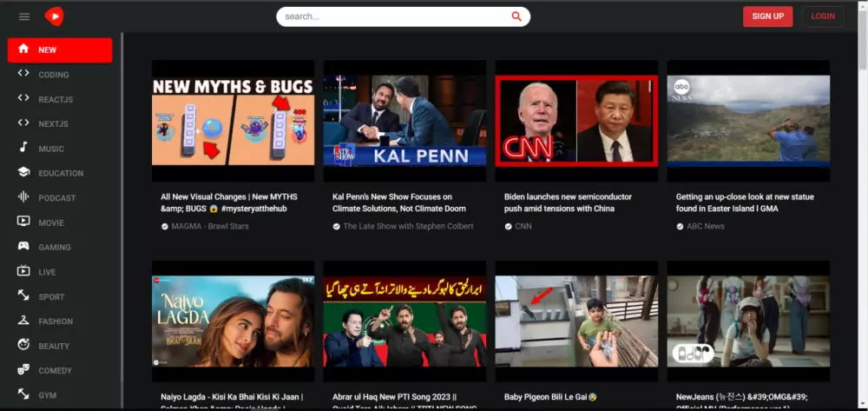Open the ABC News Easter Island thumbnail
This screenshot has height=411, width=868.
coord(748,121)
